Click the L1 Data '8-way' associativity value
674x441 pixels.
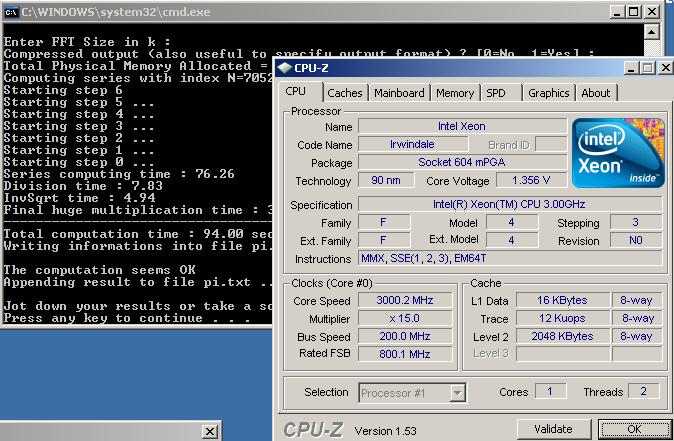pyautogui.click(x=637, y=300)
